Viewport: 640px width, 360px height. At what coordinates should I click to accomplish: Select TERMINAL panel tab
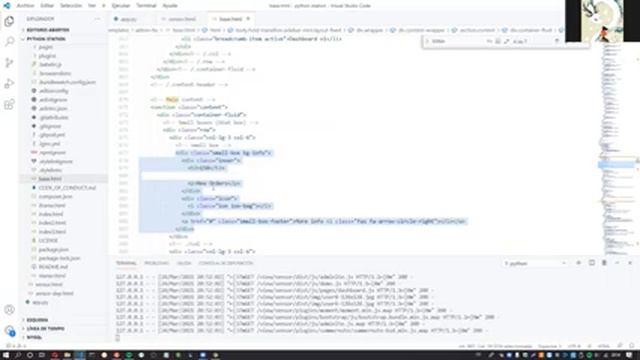(126, 263)
